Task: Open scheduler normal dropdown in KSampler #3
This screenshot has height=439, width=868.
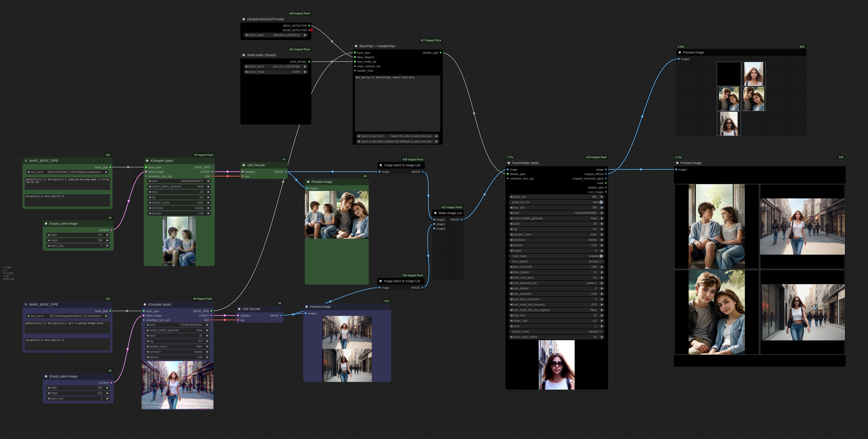Action: pyautogui.click(x=179, y=208)
